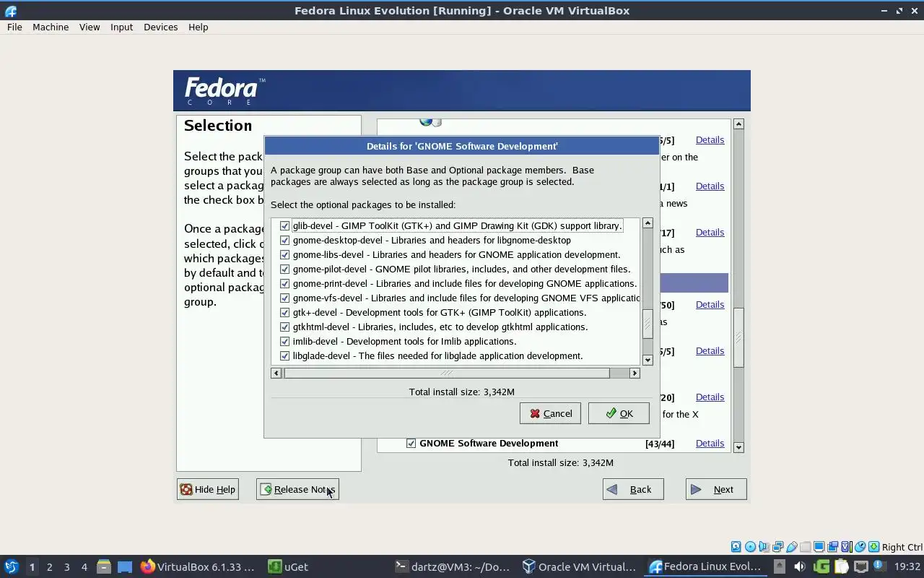Uncheck the gtk+-devel package

[x=284, y=312]
